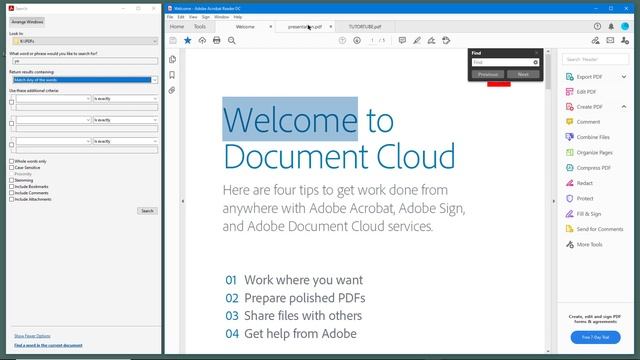
Task: Check the third additional criteria checkbox
Action: pyautogui.click(x=11, y=144)
